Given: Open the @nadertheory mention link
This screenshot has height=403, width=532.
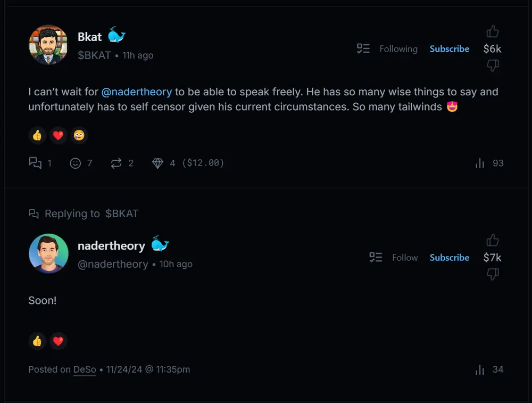Looking at the screenshot, I should (137, 92).
